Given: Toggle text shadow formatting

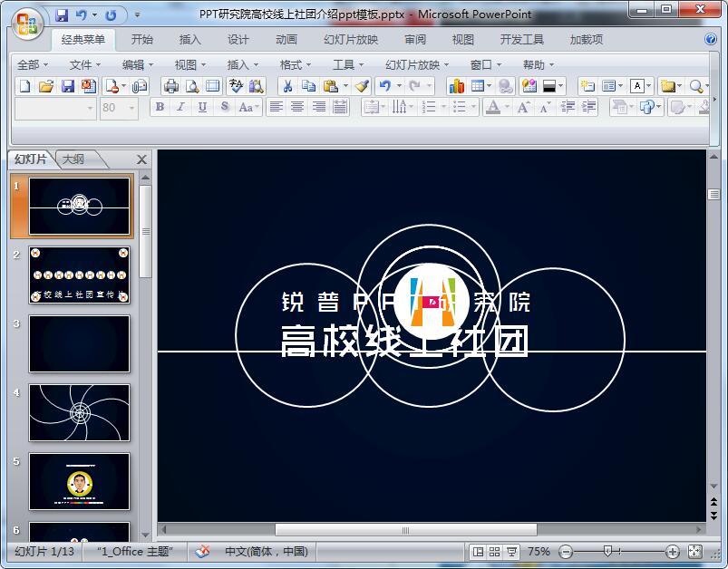Looking at the screenshot, I should [224, 108].
